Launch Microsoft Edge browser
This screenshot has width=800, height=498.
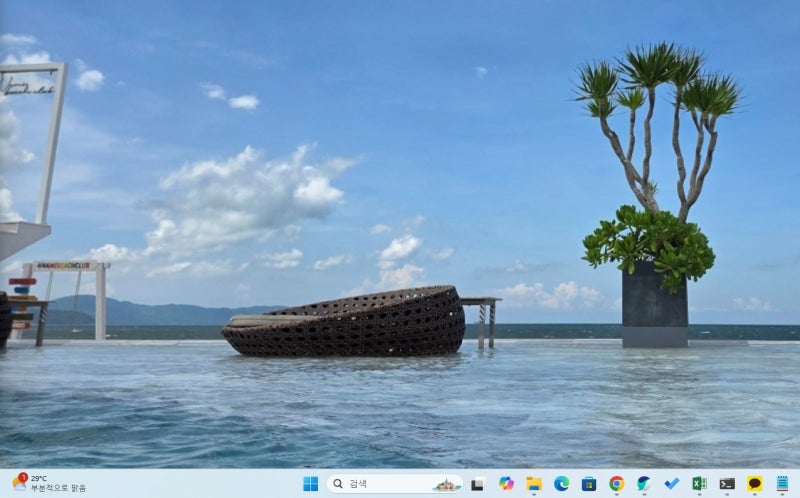[562, 484]
